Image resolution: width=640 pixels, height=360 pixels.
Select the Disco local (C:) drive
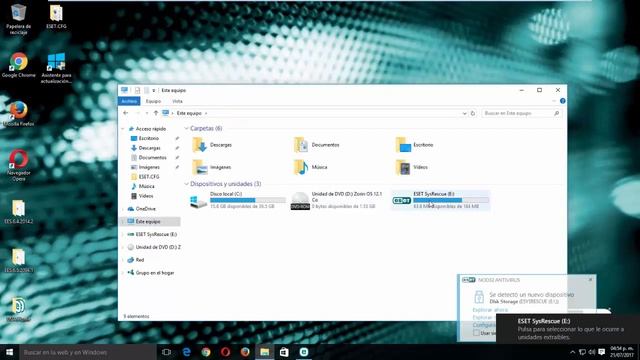pos(238,200)
